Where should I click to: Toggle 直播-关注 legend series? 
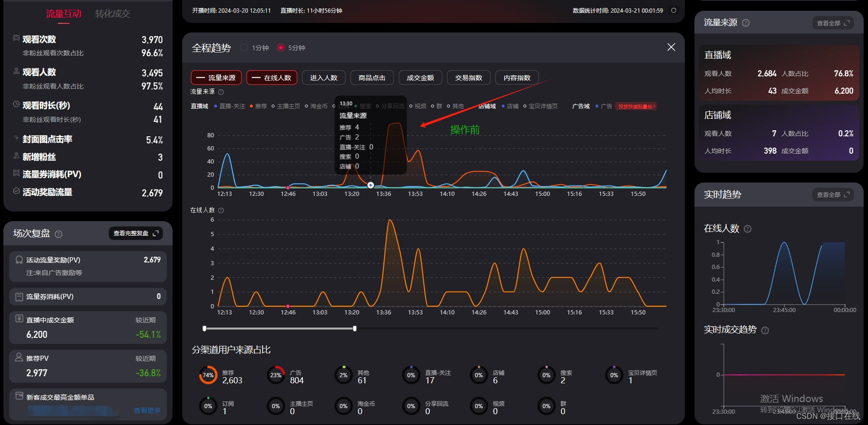coord(229,106)
